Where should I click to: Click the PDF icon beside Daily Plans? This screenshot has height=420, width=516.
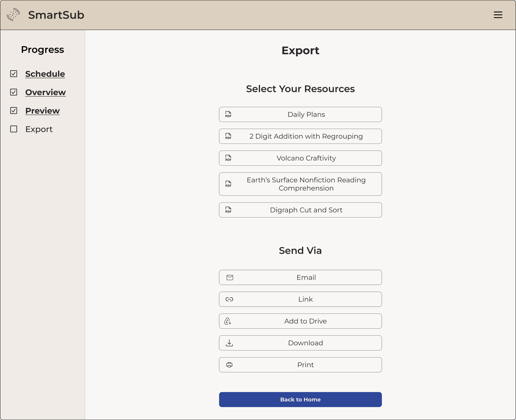coord(228,114)
